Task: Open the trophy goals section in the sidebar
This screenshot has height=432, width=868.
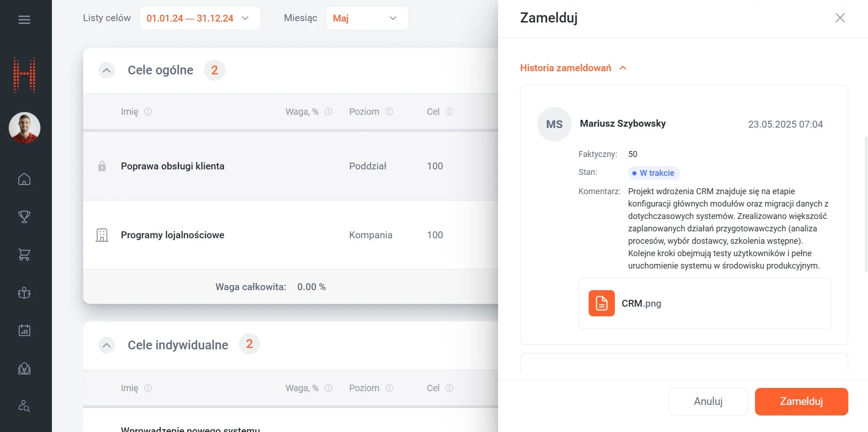Action: 24,217
